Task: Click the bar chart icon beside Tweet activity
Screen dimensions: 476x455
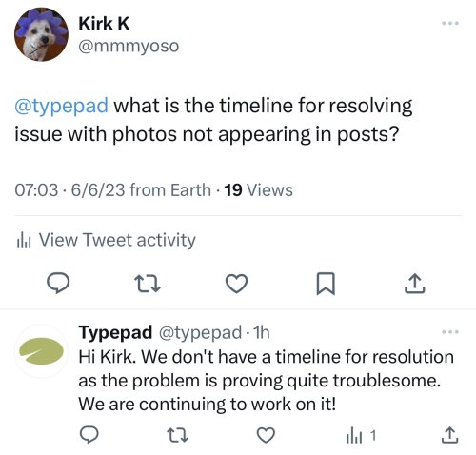Action: [24, 240]
